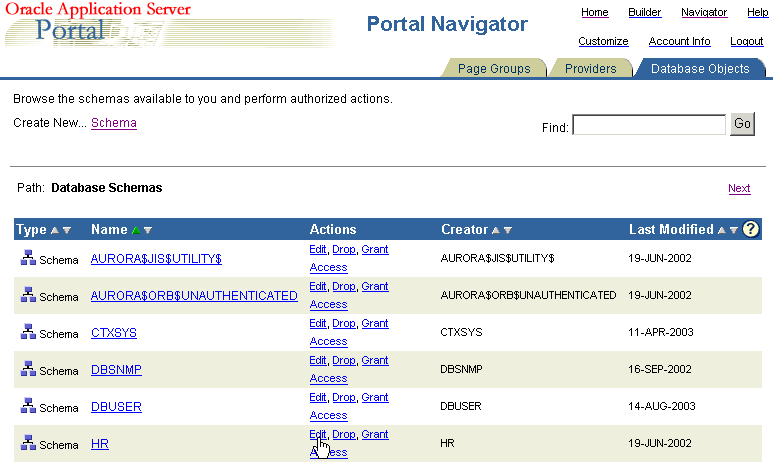Sort the Type column descending
This screenshot has width=773, height=467.
click(x=67, y=230)
